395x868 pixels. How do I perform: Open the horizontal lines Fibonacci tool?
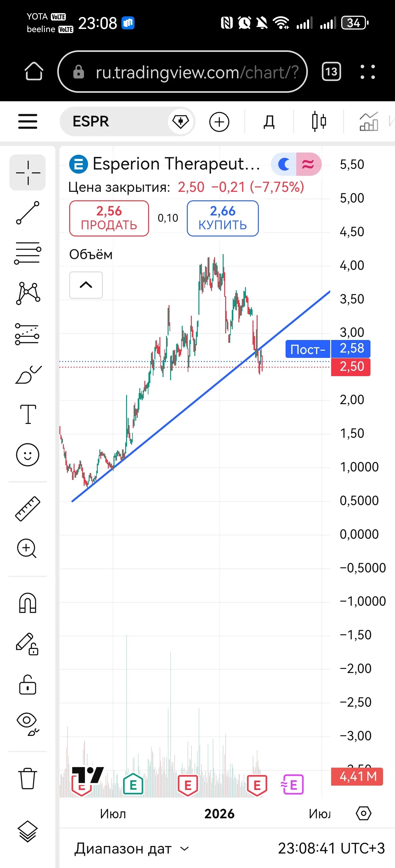coord(28,253)
